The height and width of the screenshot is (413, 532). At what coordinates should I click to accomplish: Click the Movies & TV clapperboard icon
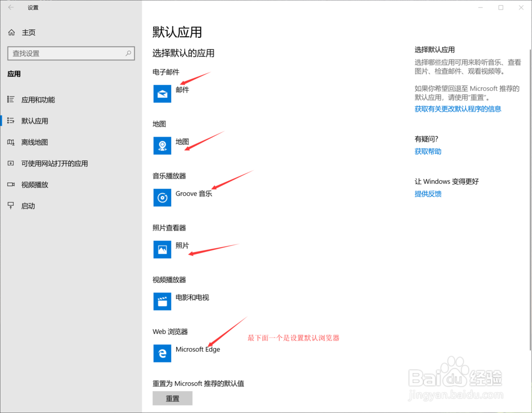point(162,301)
